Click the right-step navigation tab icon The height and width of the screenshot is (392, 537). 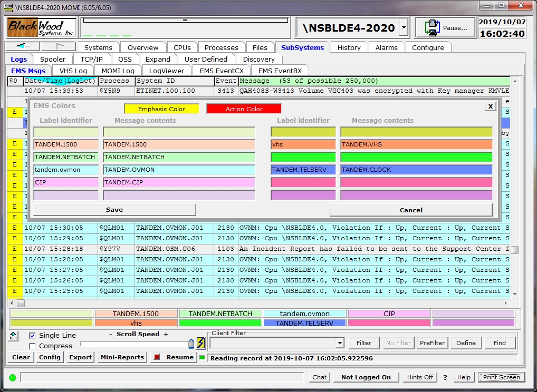[58, 46]
